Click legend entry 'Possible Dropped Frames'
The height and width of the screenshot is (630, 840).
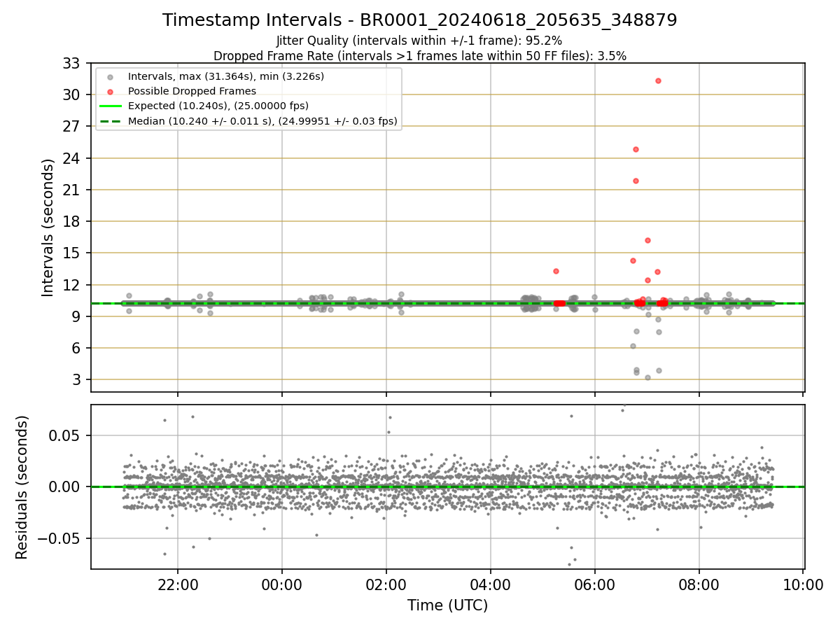coord(192,91)
